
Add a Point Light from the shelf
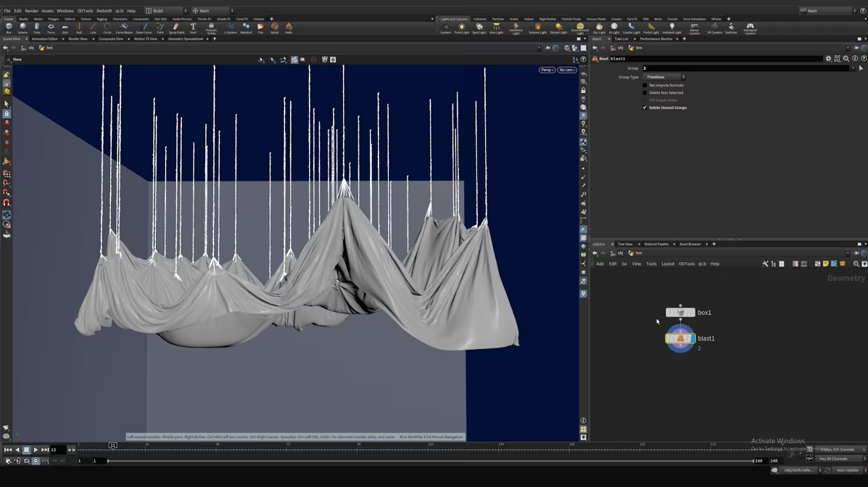point(461,28)
